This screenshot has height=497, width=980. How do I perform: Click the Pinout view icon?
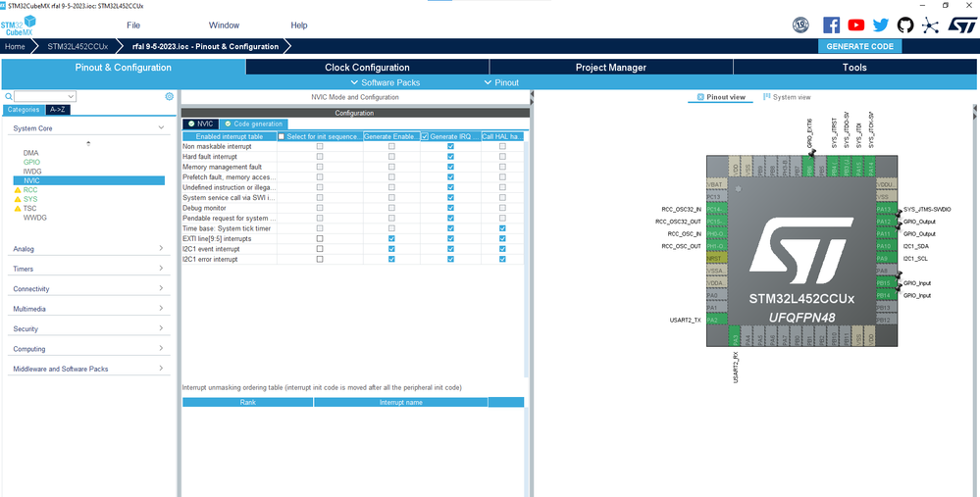pyautogui.click(x=700, y=97)
